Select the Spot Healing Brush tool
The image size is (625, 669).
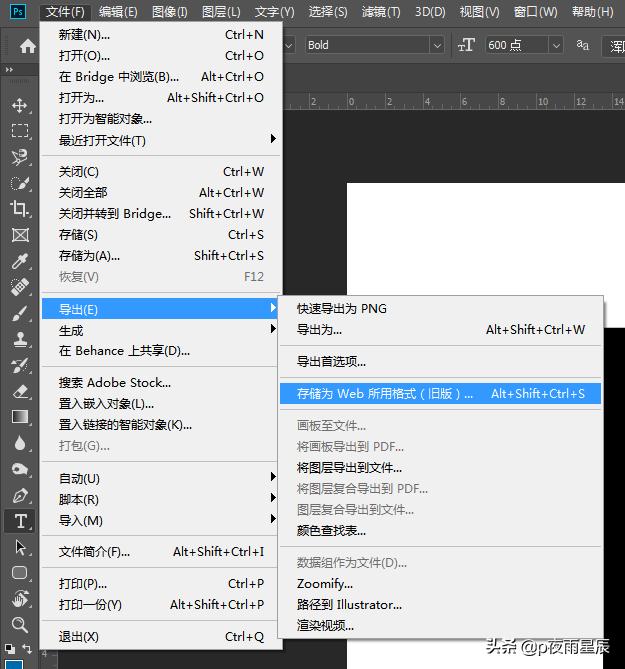20,287
